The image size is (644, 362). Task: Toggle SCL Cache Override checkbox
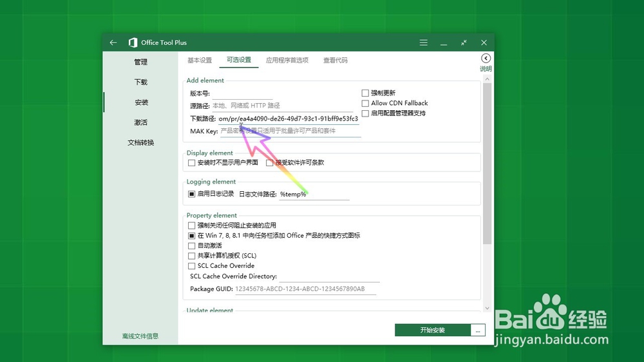pyautogui.click(x=191, y=266)
